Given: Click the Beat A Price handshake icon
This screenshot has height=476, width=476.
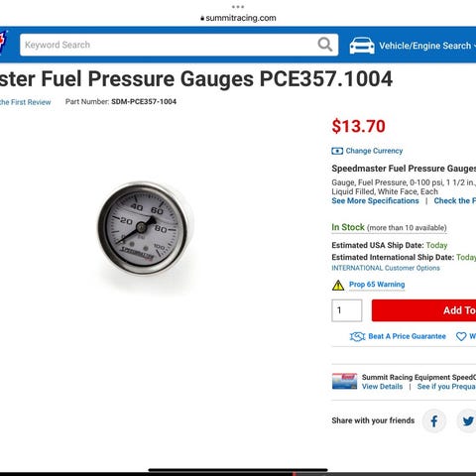Looking at the screenshot, I should 357,336.
